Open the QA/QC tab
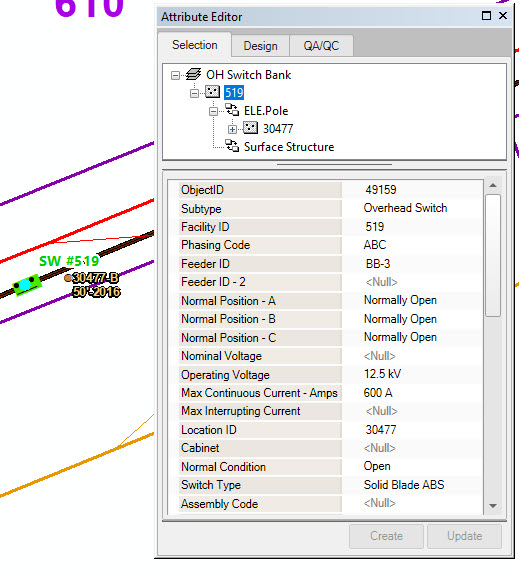 coord(321,46)
